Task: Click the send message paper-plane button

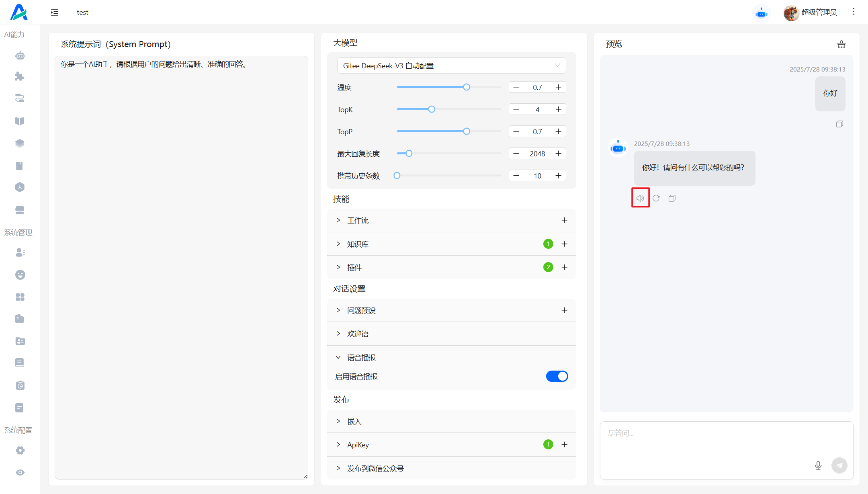Action: [x=839, y=465]
